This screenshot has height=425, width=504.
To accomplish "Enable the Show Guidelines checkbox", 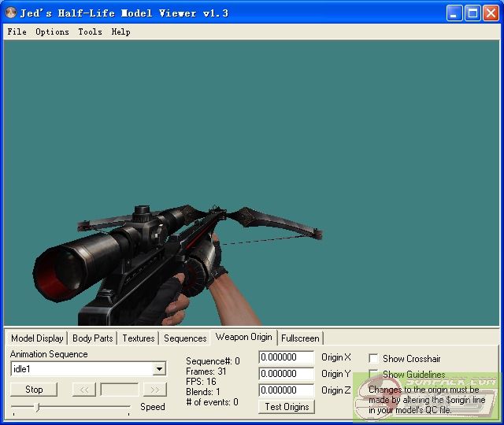I will [x=373, y=375].
